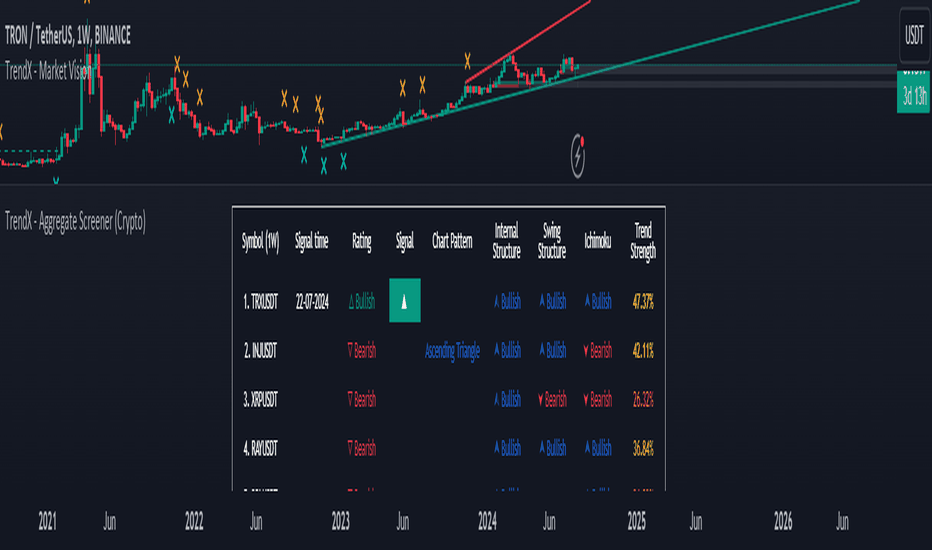Select the TrendX - Aggregate Screener (Crypto) legend
Viewport: 932px width, 550px height.
point(75,221)
